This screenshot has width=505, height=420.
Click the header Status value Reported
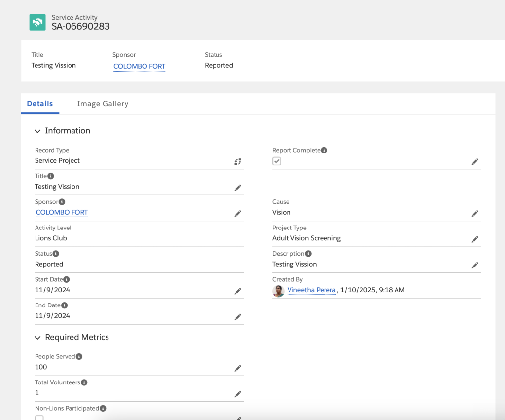219,65
